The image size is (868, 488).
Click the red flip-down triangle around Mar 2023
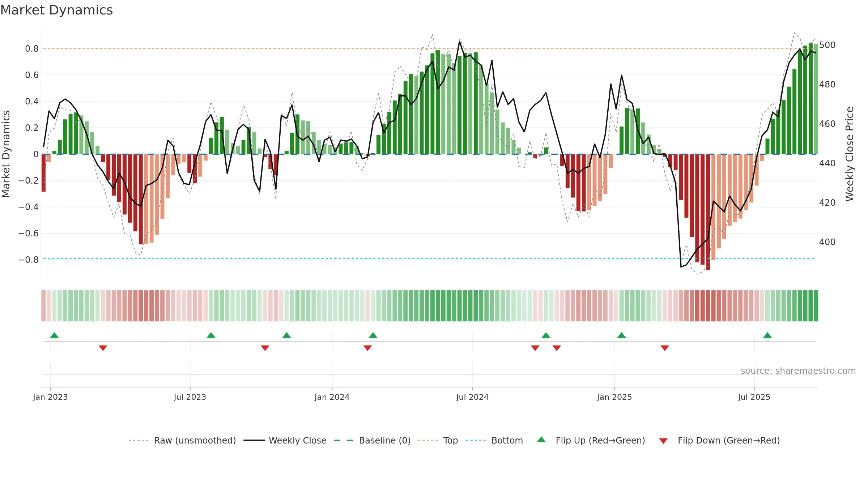[x=103, y=348]
